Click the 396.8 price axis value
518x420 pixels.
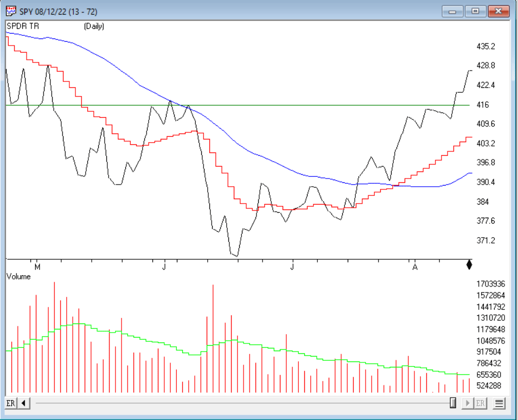tap(485, 163)
